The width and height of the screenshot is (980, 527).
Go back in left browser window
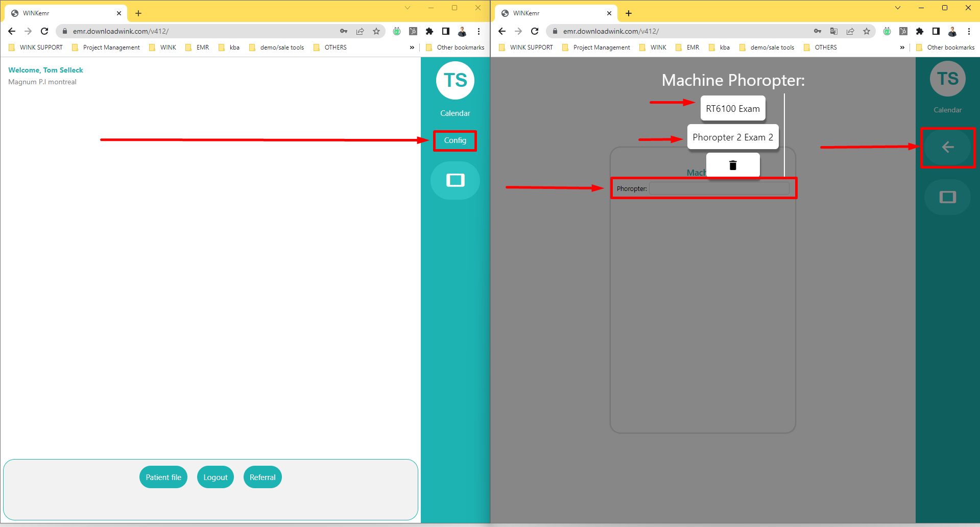pos(12,31)
